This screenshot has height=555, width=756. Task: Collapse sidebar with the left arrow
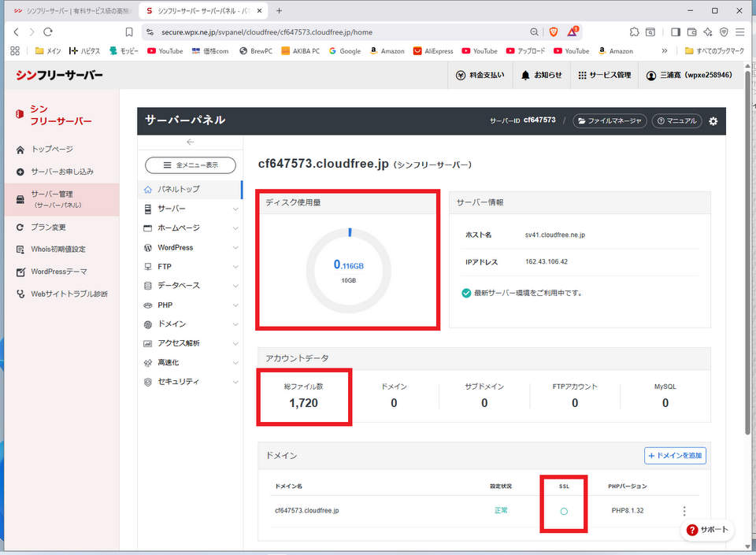click(190, 142)
